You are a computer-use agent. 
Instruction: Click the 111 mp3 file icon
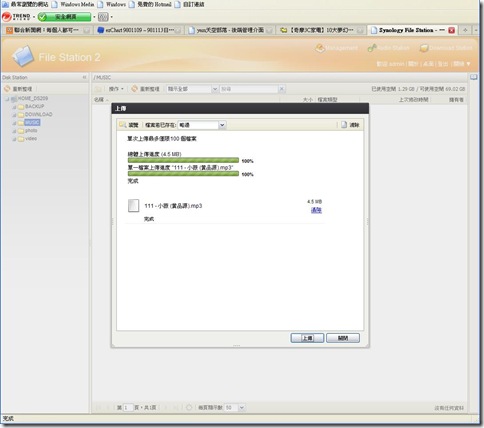134,206
